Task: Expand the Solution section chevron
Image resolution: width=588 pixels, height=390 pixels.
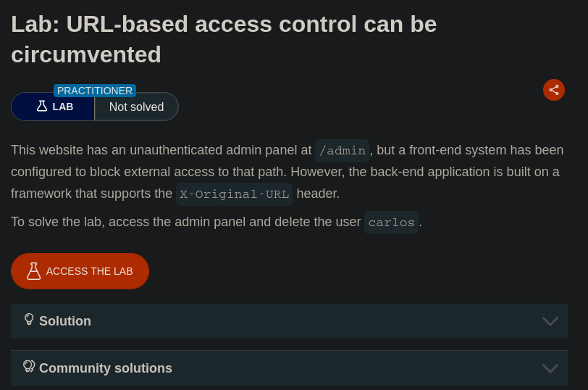Action: 550,321
